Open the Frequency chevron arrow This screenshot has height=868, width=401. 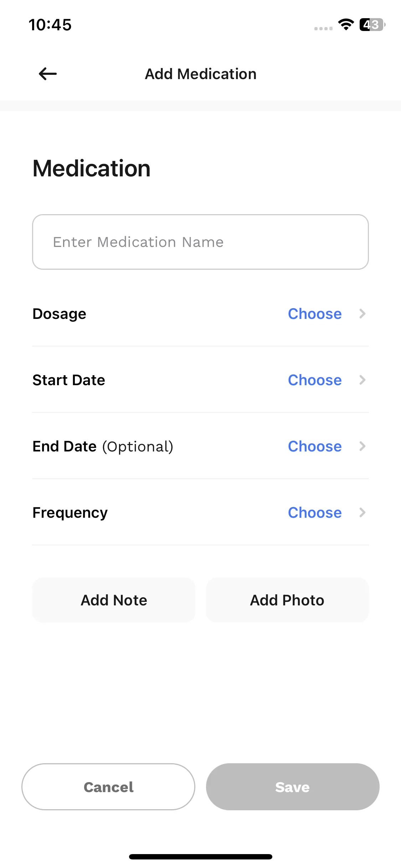click(363, 512)
